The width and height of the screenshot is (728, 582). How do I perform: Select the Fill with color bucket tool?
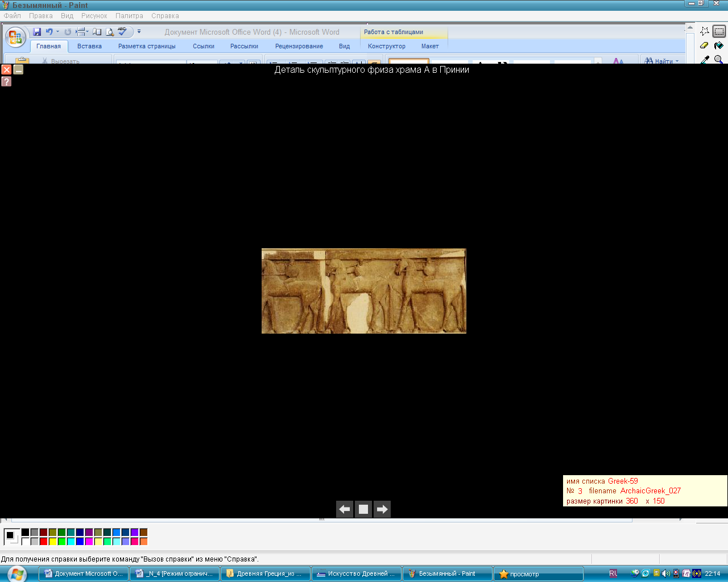(x=719, y=45)
